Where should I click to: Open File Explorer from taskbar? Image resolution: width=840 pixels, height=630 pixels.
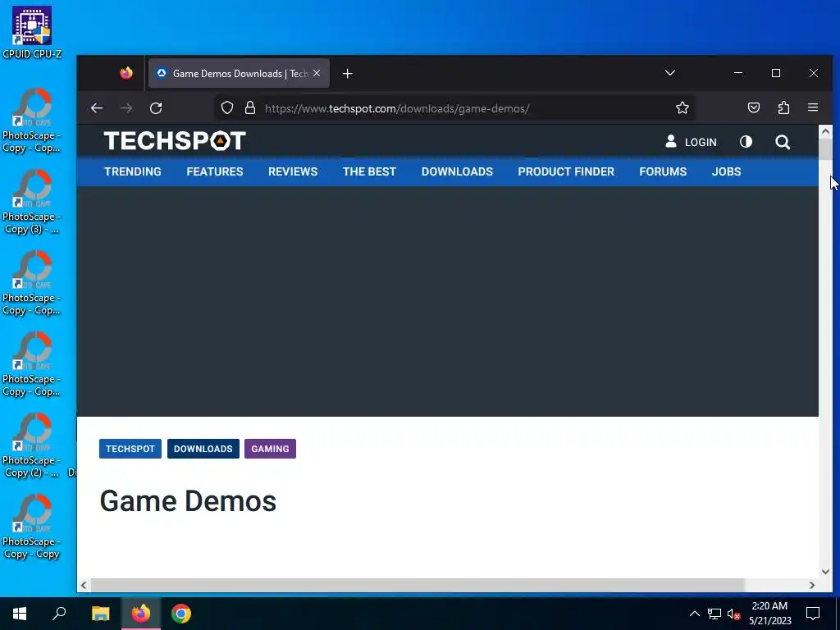[100, 614]
